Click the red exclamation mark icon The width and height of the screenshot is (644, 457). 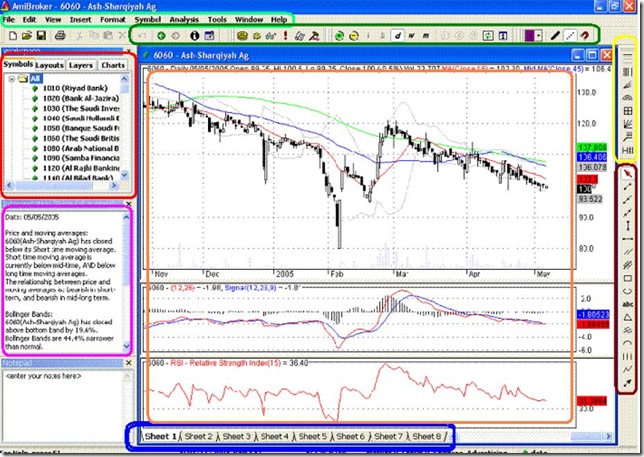point(285,36)
